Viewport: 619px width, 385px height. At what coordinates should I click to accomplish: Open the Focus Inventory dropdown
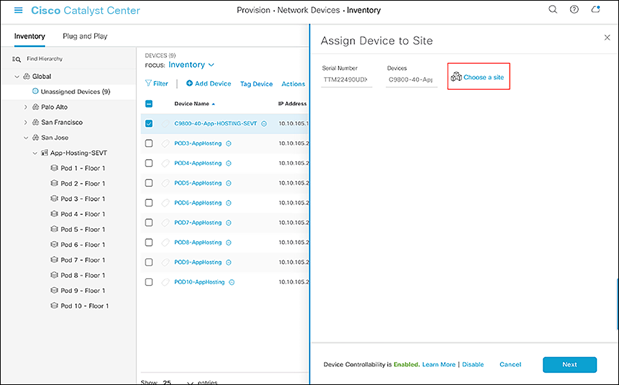(x=191, y=65)
